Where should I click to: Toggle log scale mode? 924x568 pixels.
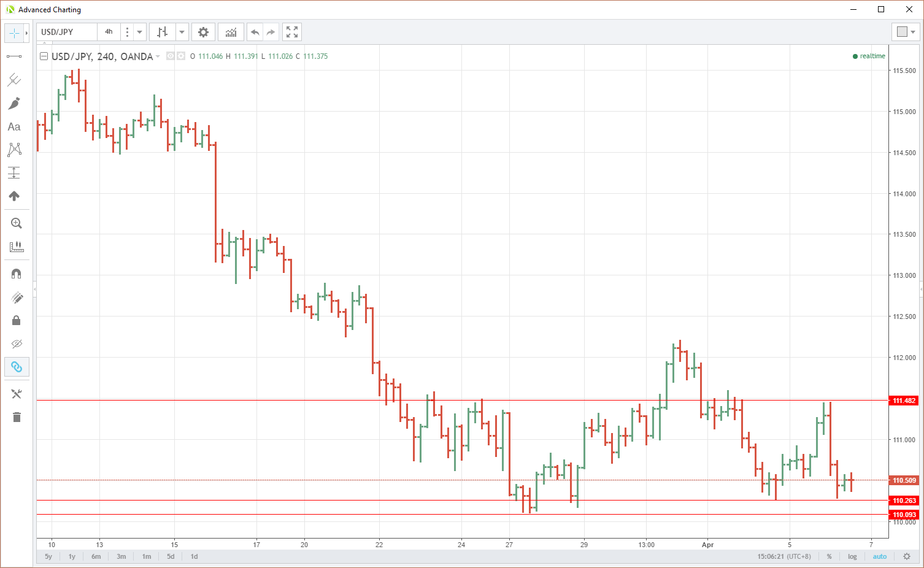click(x=852, y=556)
